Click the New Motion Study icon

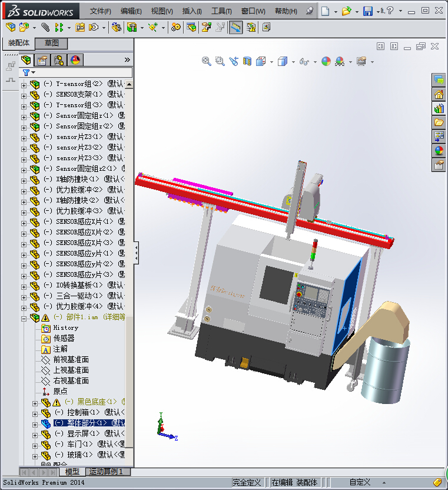click(x=176, y=28)
